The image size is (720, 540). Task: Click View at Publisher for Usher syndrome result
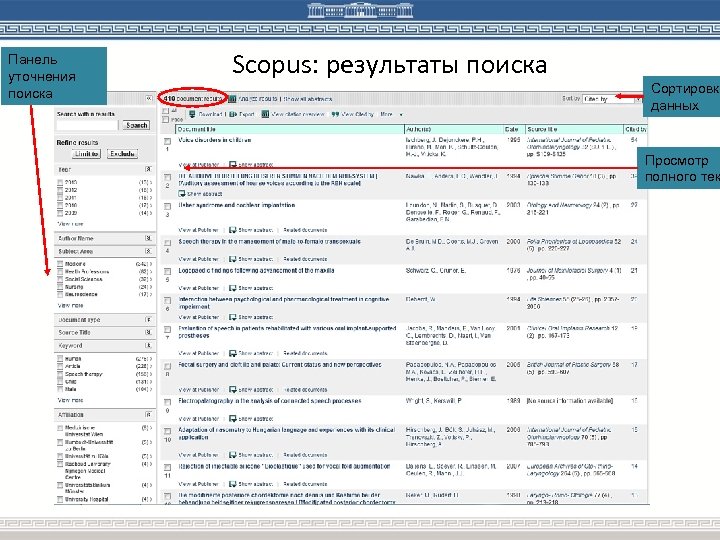pyautogui.click(x=198, y=230)
